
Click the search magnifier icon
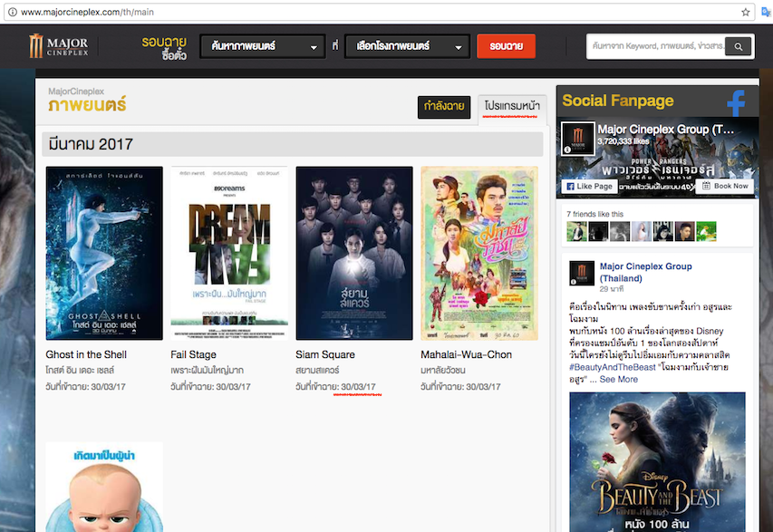coord(738,46)
